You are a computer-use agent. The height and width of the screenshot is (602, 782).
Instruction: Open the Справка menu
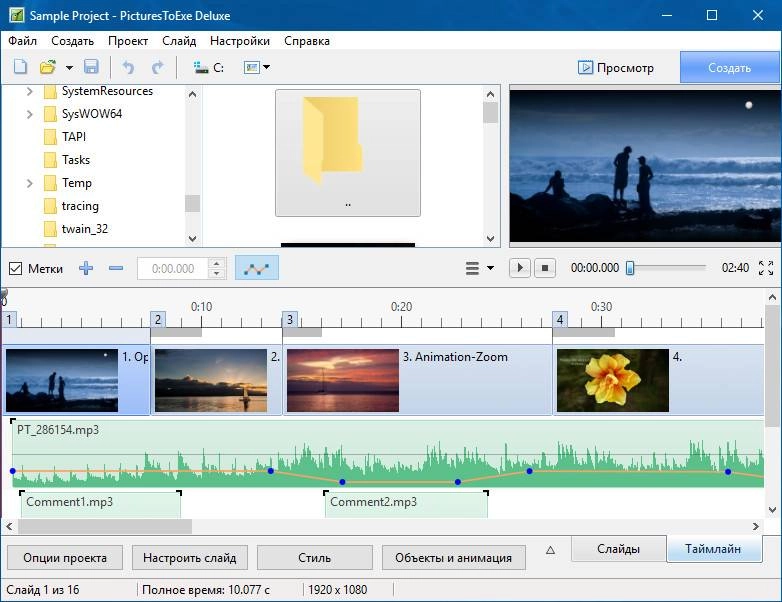pyautogui.click(x=307, y=41)
